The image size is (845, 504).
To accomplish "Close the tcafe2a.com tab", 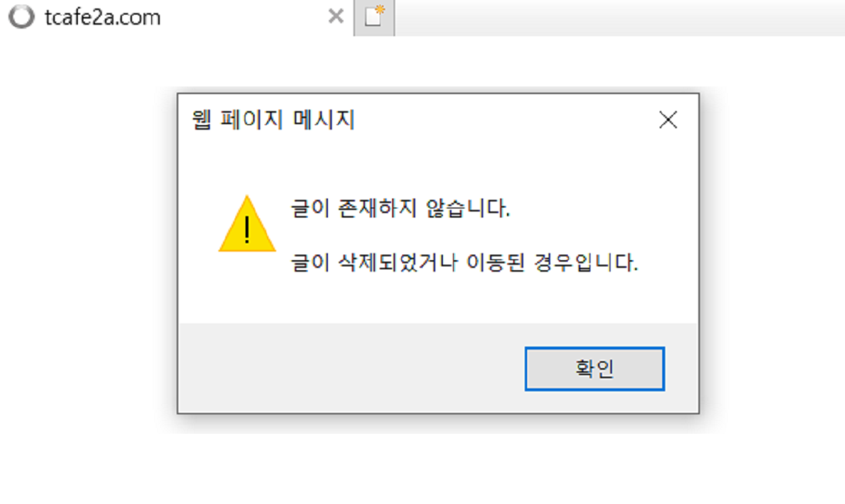I will click(x=336, y=16).
